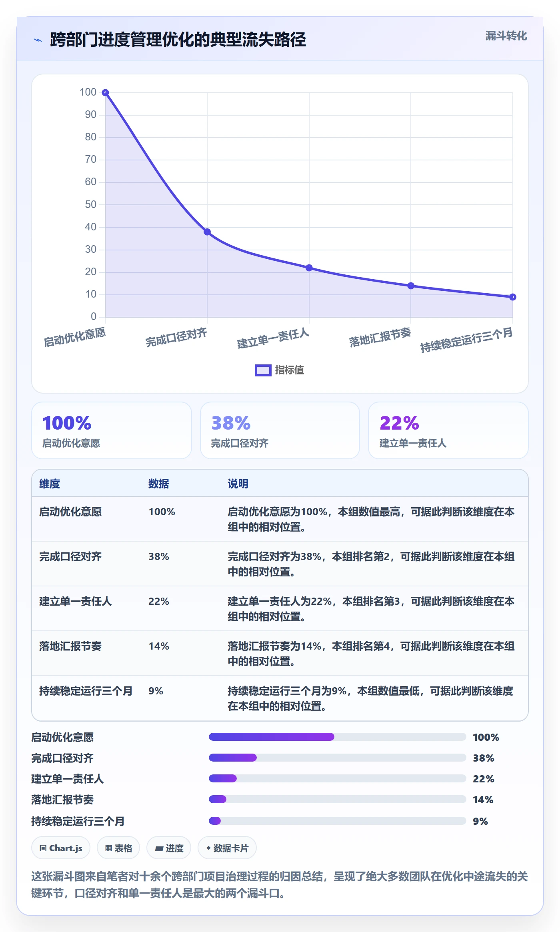Click the bar icon in 进度 chip
The image size is (560, 932).
[x=159, y=848]
